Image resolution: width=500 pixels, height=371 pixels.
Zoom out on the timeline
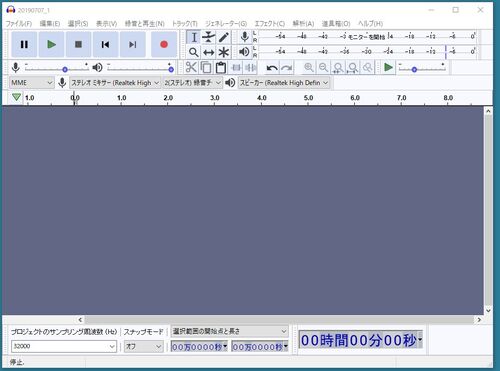pos(323,68)
